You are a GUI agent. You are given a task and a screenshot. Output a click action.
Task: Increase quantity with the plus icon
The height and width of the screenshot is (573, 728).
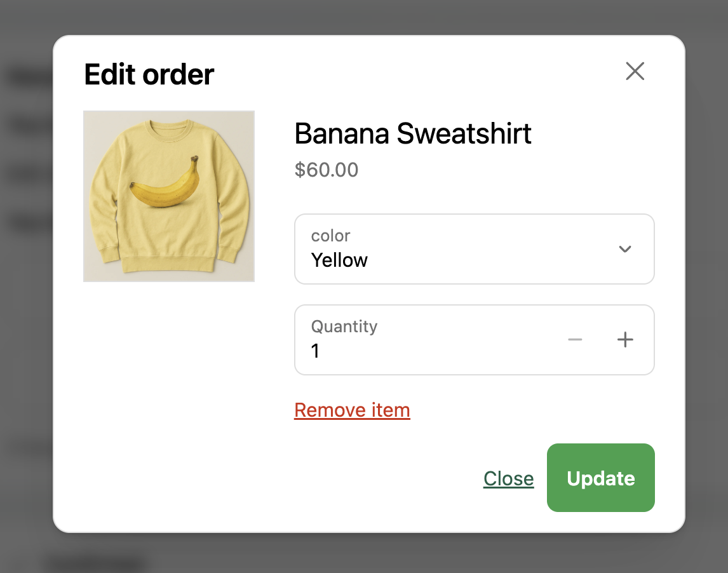pos(626,340)
